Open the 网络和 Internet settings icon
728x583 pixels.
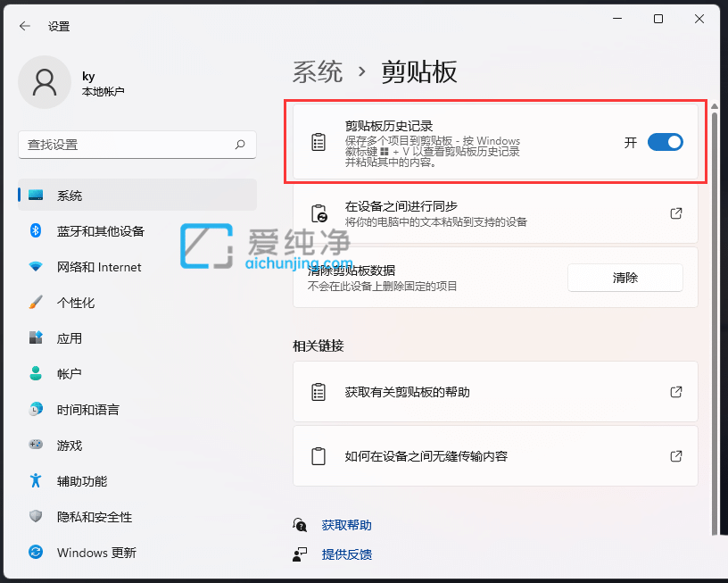click(x=35, y=266)
